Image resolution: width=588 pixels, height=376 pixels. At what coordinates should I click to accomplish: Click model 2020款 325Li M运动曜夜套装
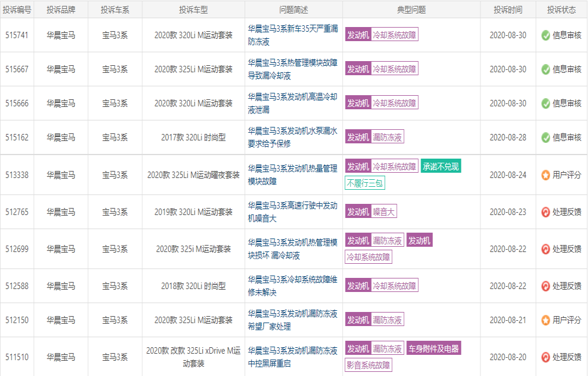pyautogui.click(x=193, y=175)
